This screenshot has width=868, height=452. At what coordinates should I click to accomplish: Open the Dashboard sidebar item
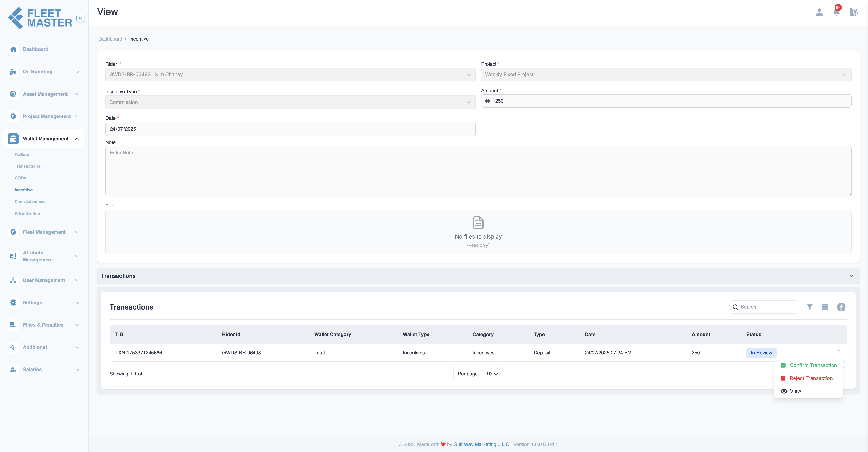tap(35, 49)
